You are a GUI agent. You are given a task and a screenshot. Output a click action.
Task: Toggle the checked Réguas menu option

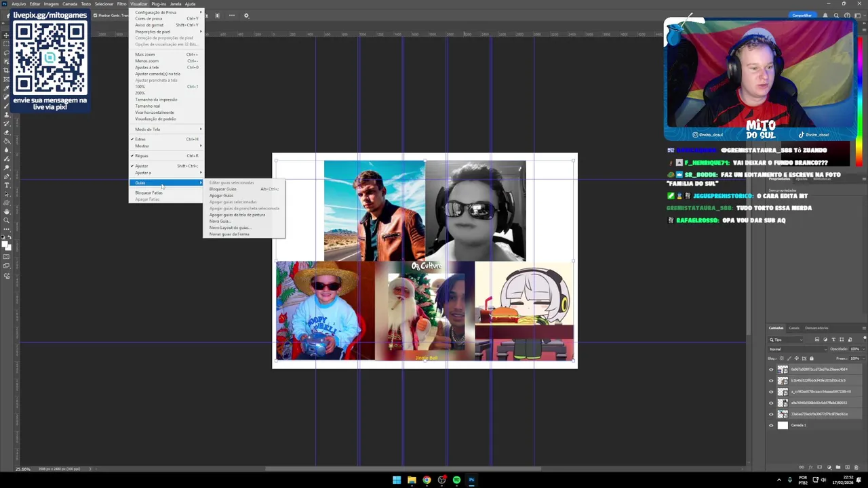click(x=165, y=156)
